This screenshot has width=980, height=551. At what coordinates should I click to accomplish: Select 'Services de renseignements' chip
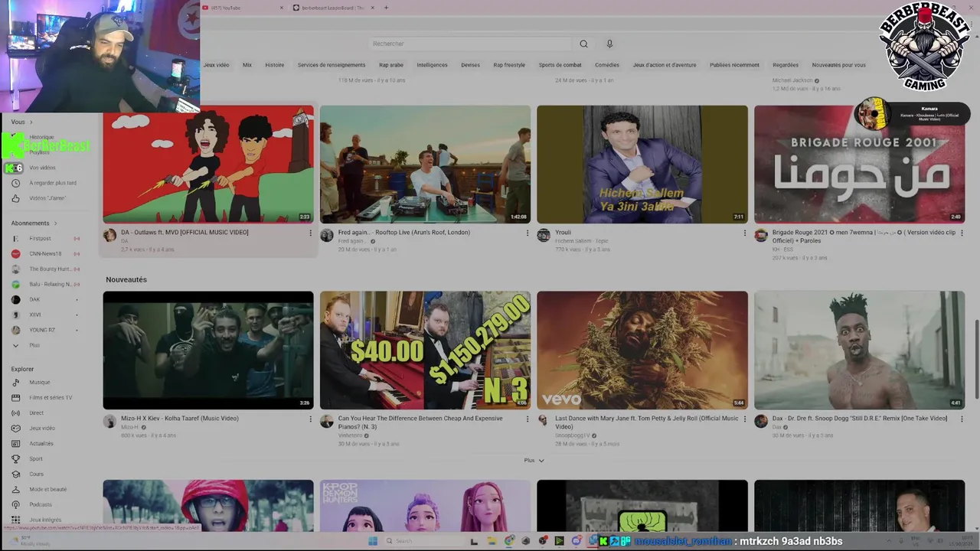click(332, 65)
